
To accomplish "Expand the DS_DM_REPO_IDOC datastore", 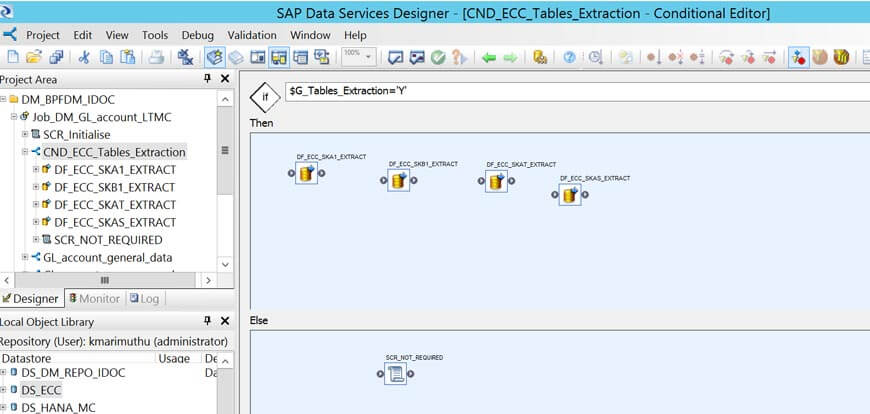I will point(3,372).
